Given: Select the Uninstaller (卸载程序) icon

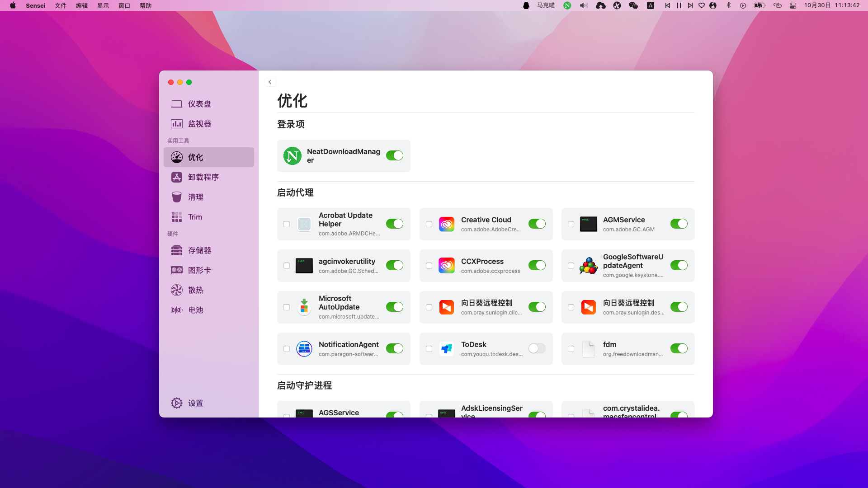Looking at the screenshot, I should [177, 177].
